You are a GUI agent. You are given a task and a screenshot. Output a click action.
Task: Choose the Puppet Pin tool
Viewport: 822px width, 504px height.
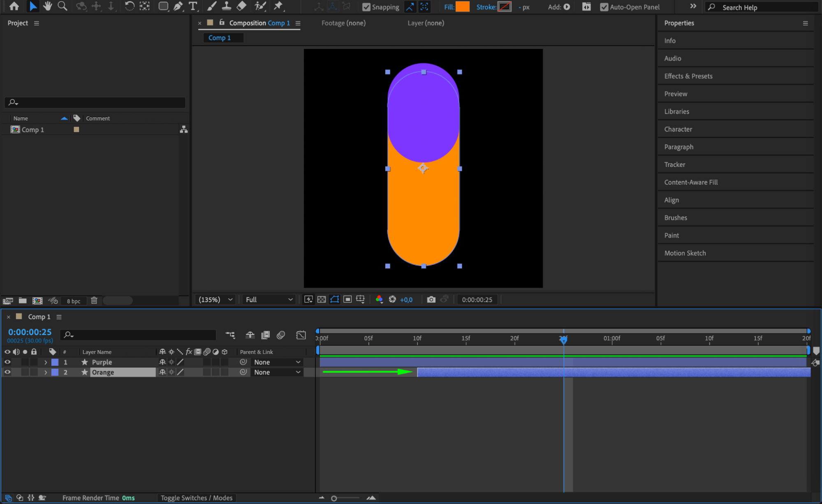[278, 6]
